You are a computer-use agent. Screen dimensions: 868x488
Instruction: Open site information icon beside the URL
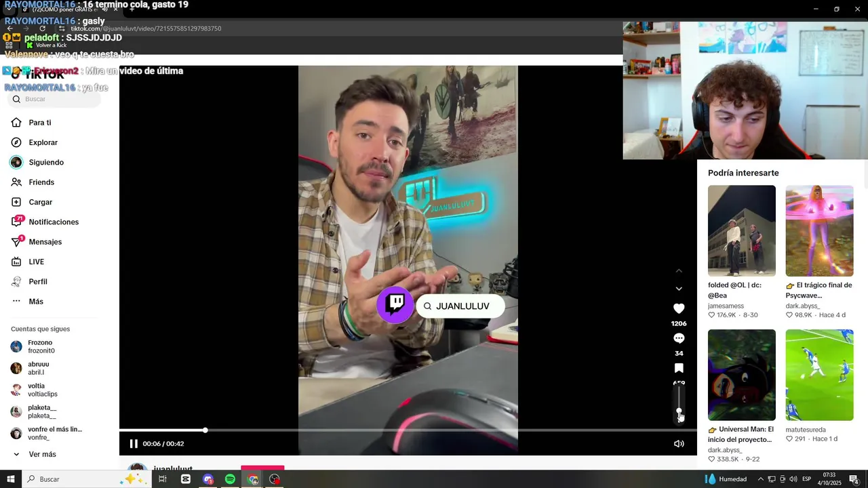tap(62, 28)
